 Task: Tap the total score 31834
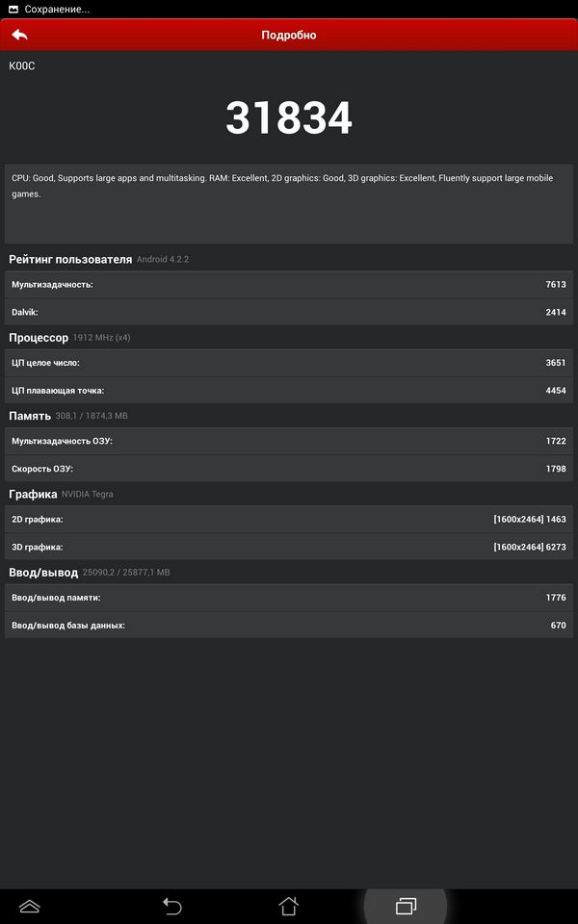tap(289, 118)
